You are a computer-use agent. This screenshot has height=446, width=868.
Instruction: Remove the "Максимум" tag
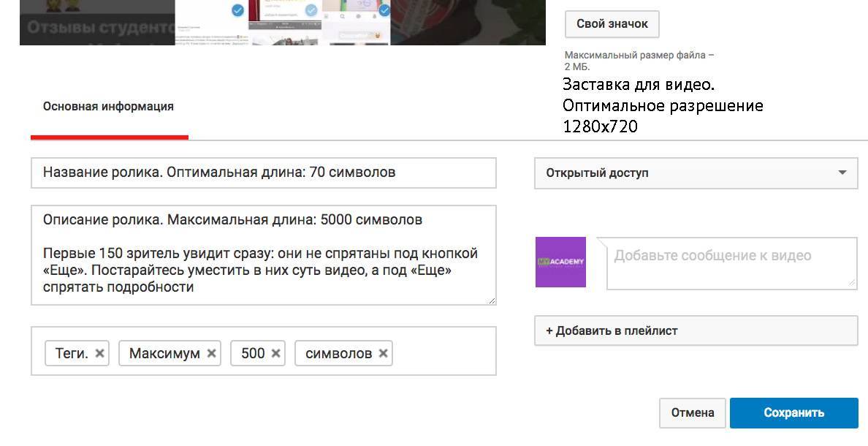[x=211, y=353]
